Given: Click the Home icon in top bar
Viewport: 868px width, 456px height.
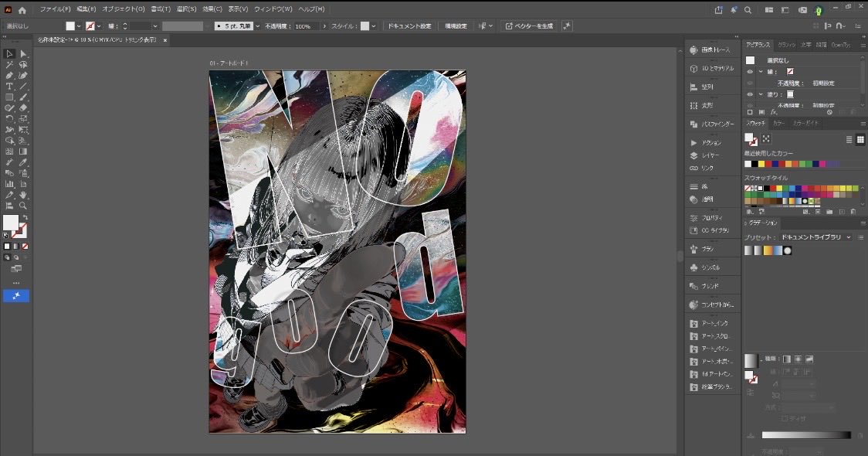Looking at the screenshot, I should [22, 10].
